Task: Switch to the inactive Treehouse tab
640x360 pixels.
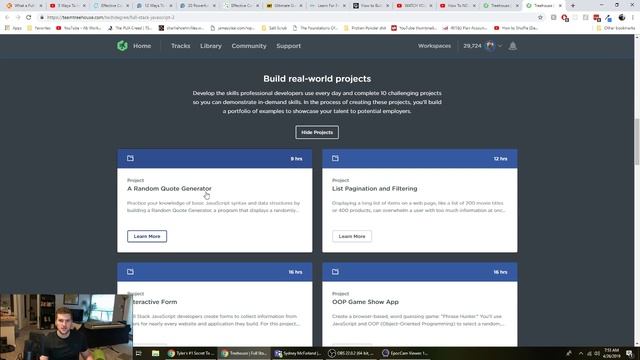Action: tap(501, 6)
